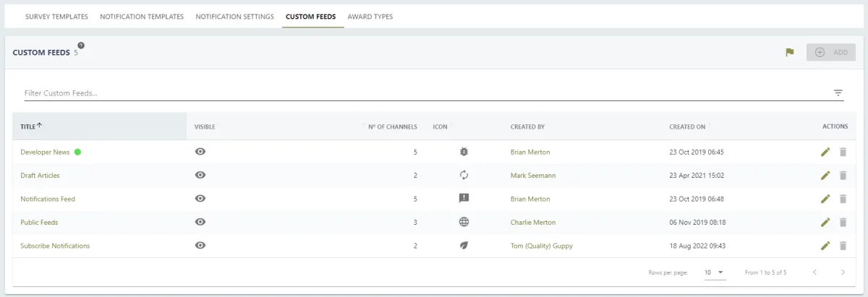
Task: Edit the Notifications Feed entry
Action: [x=825, y=199]
